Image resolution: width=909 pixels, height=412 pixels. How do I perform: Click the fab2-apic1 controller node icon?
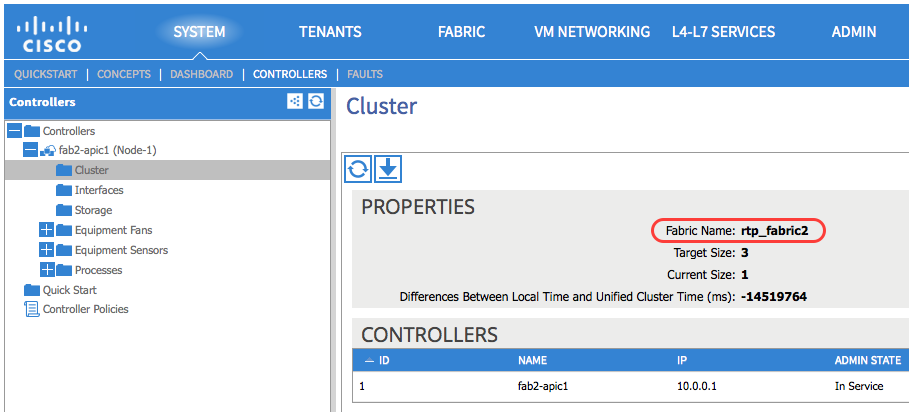tap(48, 151)
